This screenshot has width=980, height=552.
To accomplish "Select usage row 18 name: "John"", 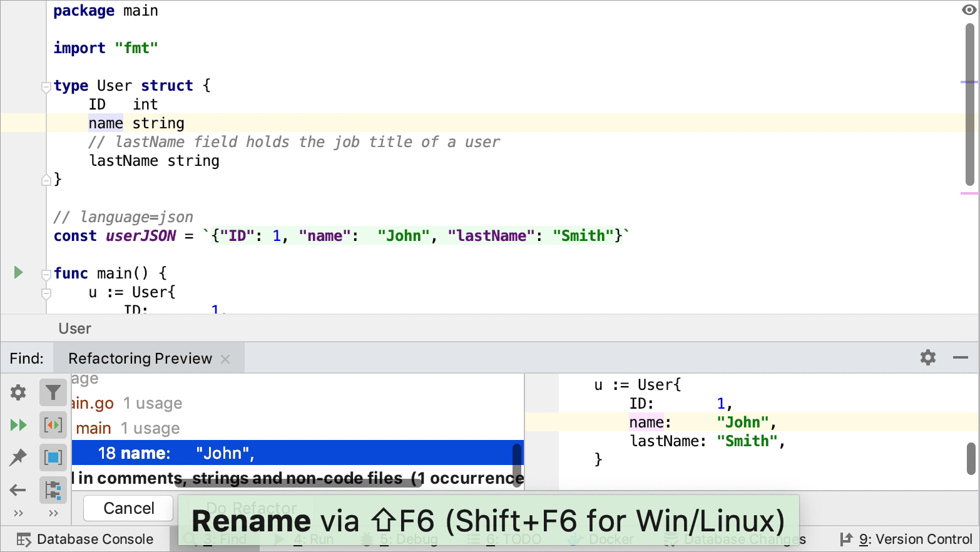I will tap(298, 452).
